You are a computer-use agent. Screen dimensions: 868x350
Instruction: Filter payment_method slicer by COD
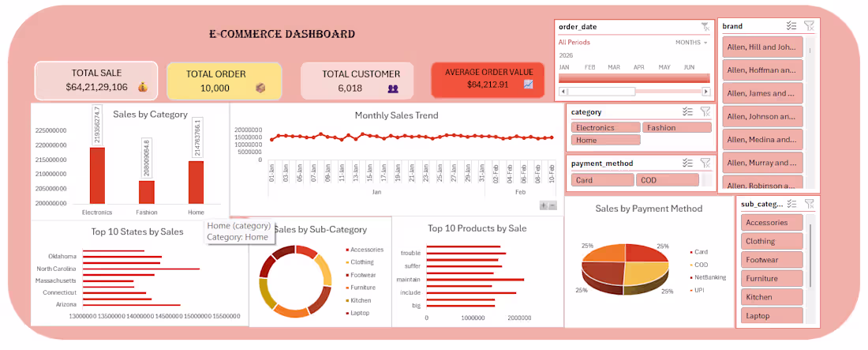(667, 180)
